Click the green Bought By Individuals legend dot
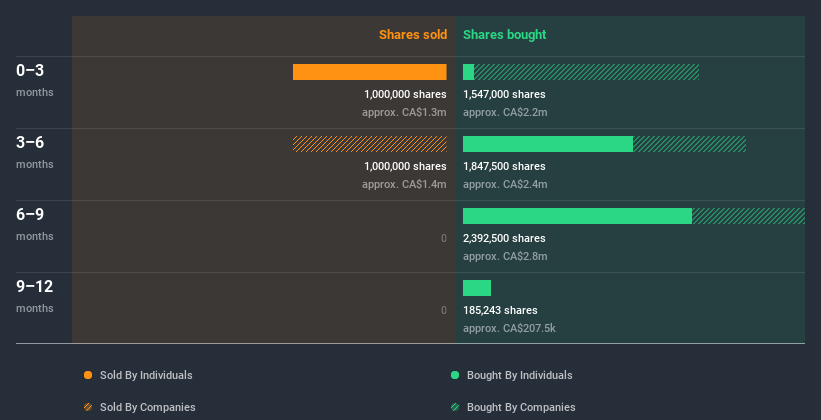The image size is (821, 420). click(x=455, y=375)
